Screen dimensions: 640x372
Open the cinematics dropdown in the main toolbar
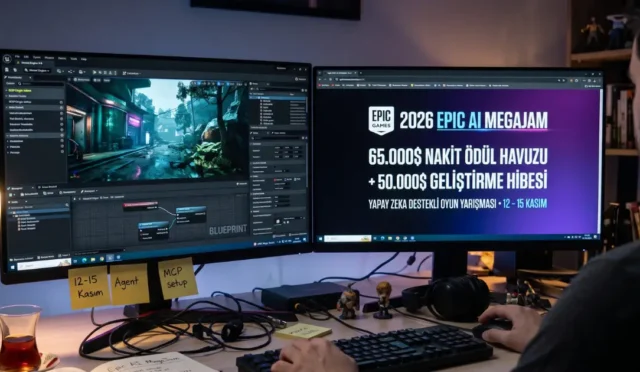82,72
